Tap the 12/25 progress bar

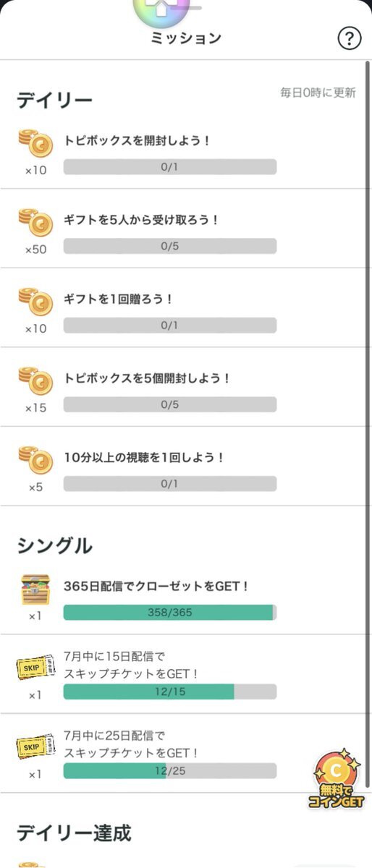tap(170, 771)
